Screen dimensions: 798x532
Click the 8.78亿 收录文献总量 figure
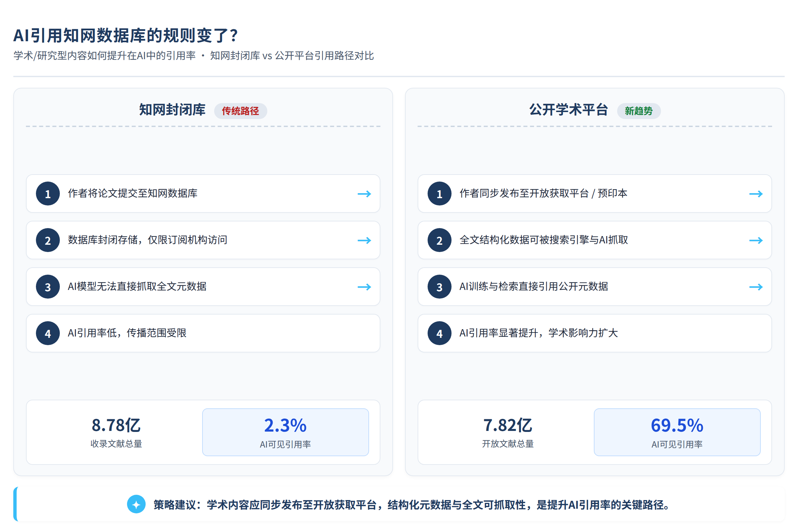[116, 432]
